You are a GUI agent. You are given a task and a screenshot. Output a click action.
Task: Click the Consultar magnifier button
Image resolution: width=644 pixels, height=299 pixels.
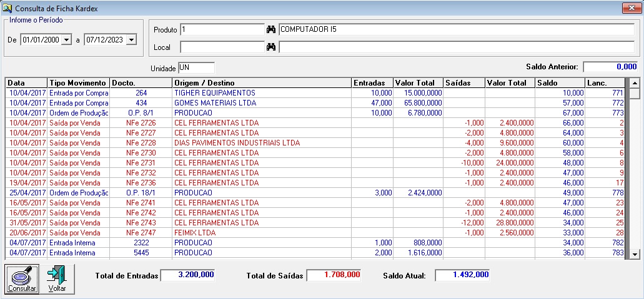point(22,278)
